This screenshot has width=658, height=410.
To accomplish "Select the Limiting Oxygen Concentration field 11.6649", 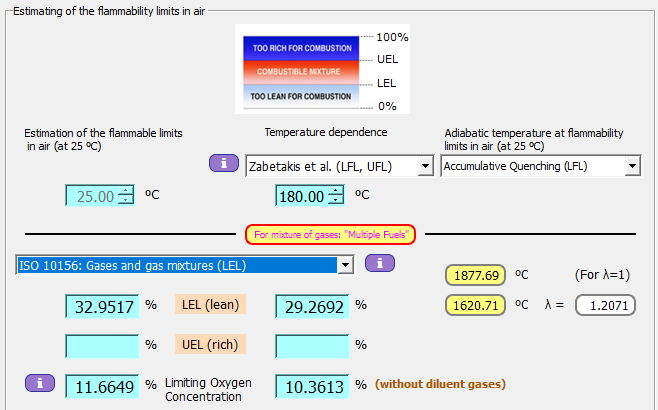I will [102, 385].
